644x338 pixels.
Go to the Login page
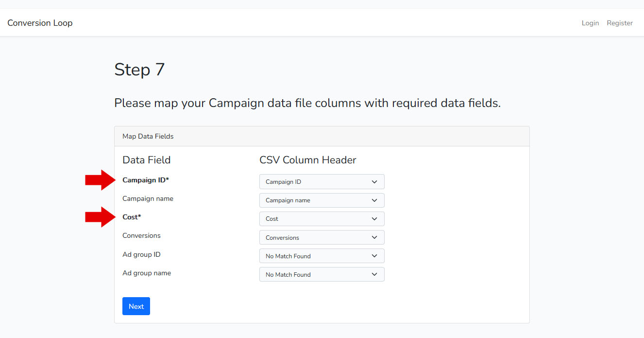(590, 23)
